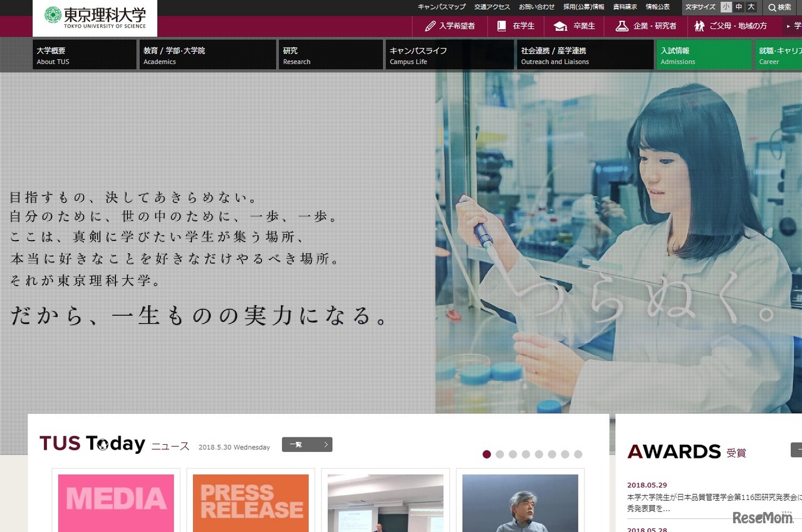Screen dimensions: 802x532
Task: Set font size to 中
Action: [739, 7]
